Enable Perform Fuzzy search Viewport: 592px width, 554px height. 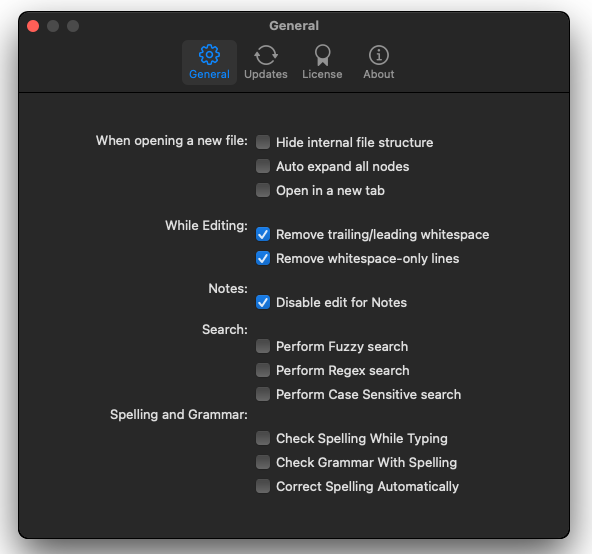click(x=263, y=346)
